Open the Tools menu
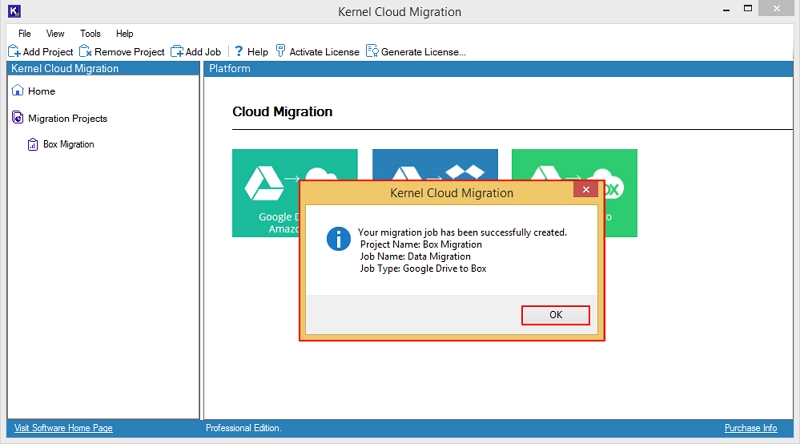 pyautogui.click(x=90, y=34)
